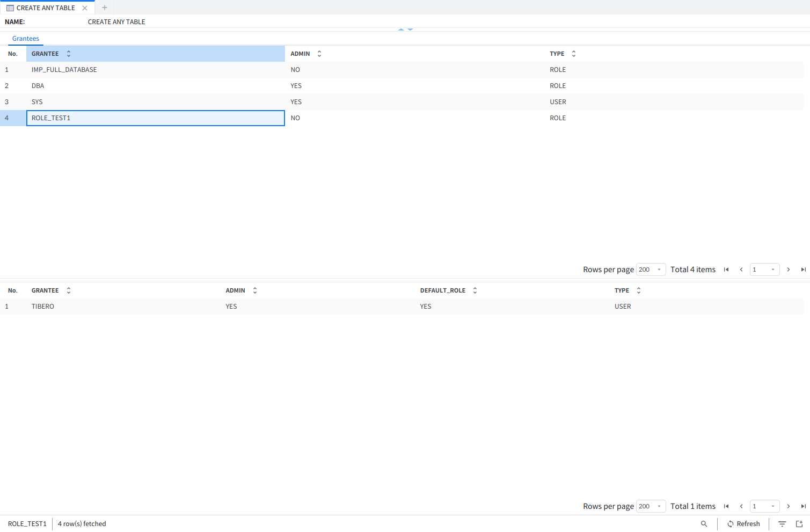This screenshot has width=810, height=532.
Task: Collapse panel with the up arrow splitter
Action: 401,30
